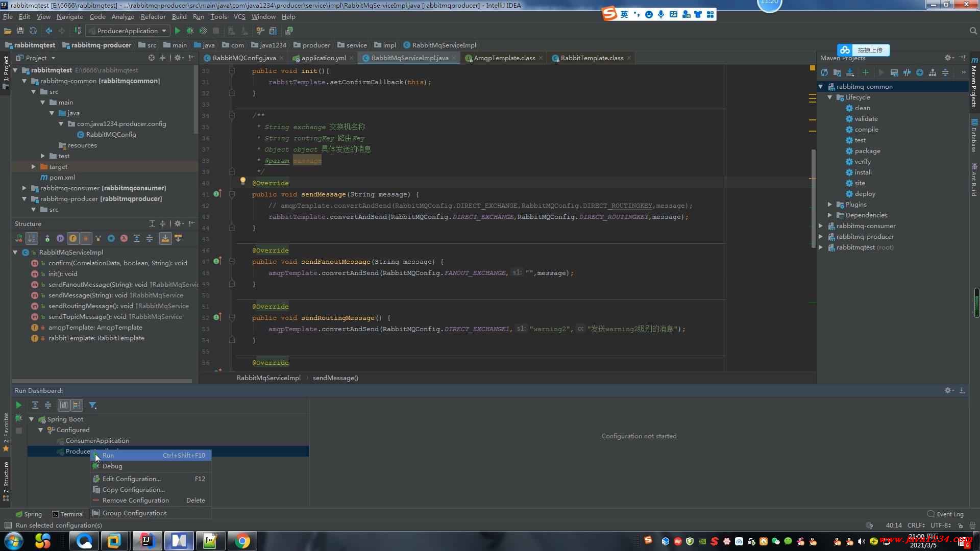Click the Project panel horizontal scrollbar
This screenshot has width=980, height=551.
pyautogui.click(x=102, y=381)
